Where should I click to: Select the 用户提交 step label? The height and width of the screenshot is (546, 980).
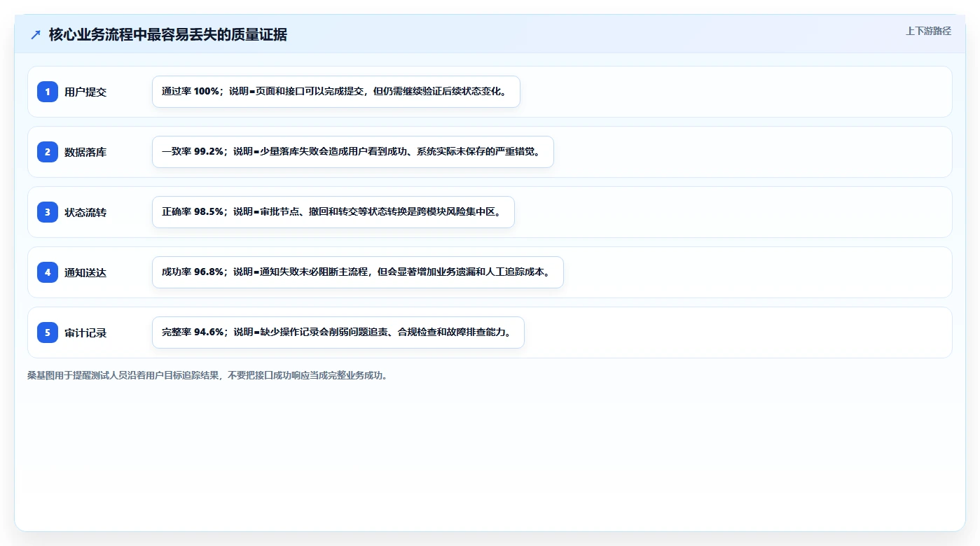(85, 92)
